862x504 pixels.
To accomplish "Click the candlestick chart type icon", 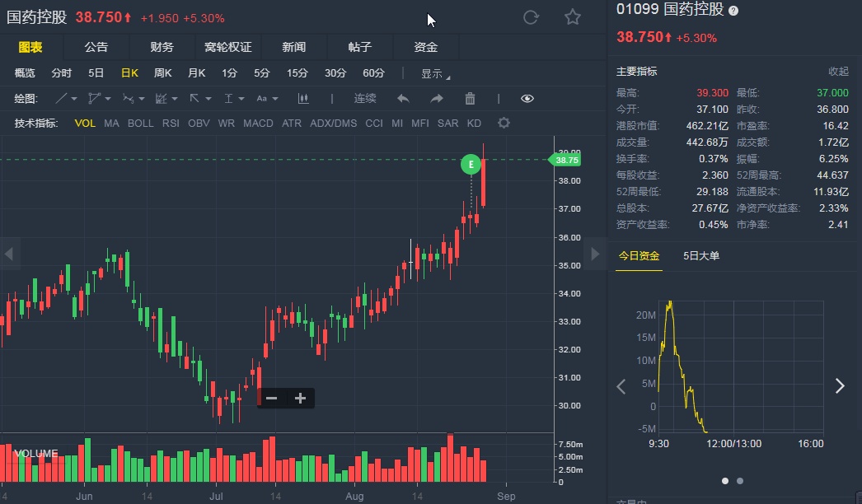I will tap(303, 98).
